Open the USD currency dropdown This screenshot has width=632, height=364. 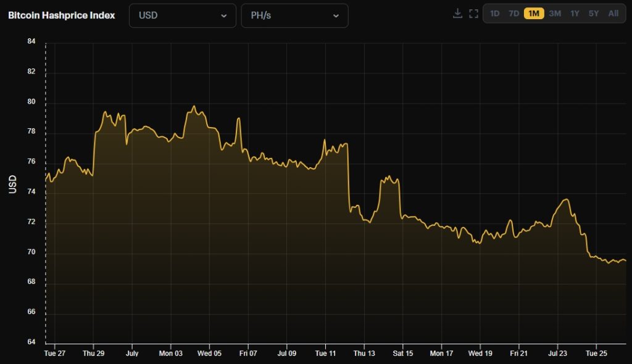point(183,15)
